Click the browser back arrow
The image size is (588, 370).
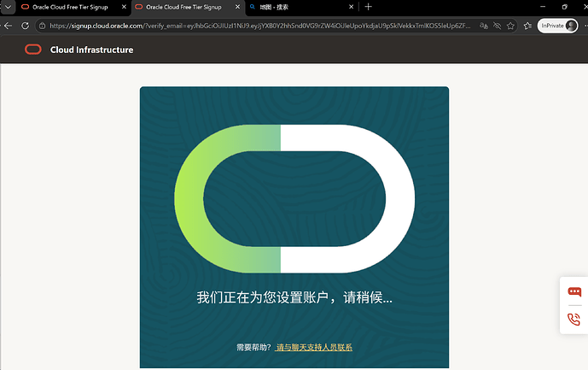9,26
